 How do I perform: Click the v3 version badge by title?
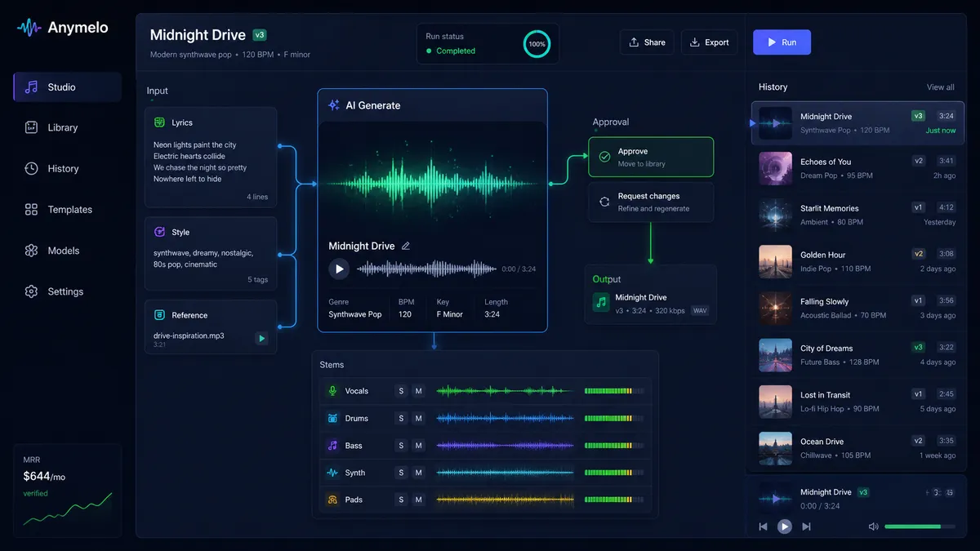click(x=260, y=35)
